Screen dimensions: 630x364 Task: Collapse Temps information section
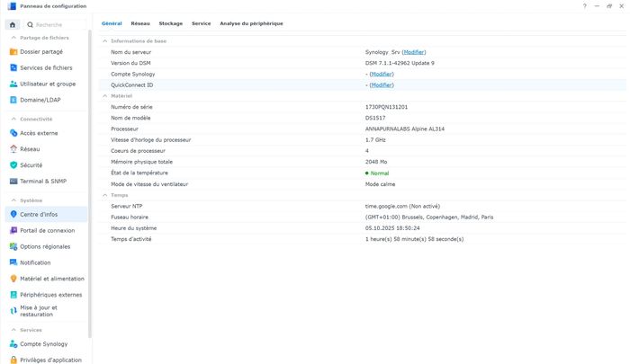[x=105, y=195]
